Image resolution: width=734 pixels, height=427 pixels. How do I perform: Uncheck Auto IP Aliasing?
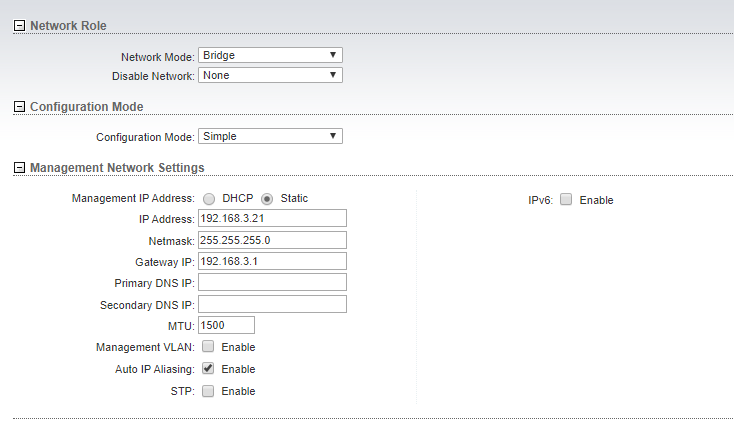click(x=208, y=368)
